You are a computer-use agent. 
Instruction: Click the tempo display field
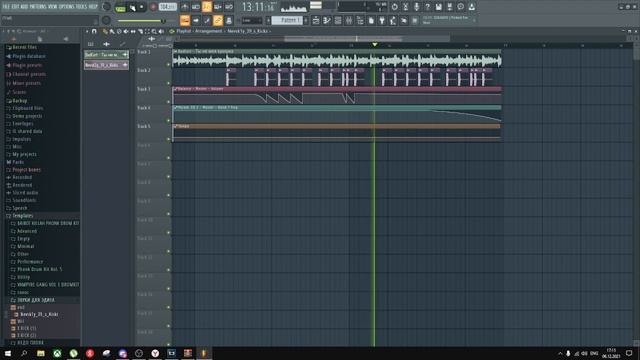click(168, 7)
